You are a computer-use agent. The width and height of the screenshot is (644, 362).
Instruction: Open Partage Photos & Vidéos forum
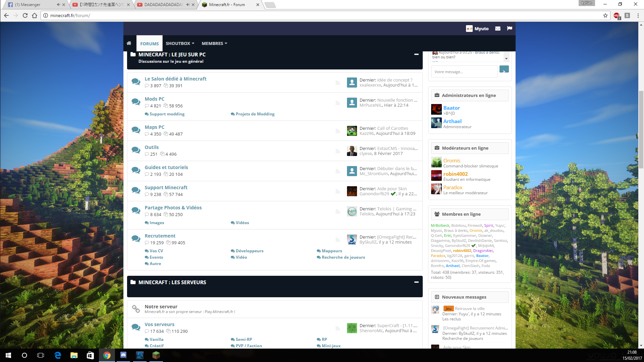(x=173, y=208)
